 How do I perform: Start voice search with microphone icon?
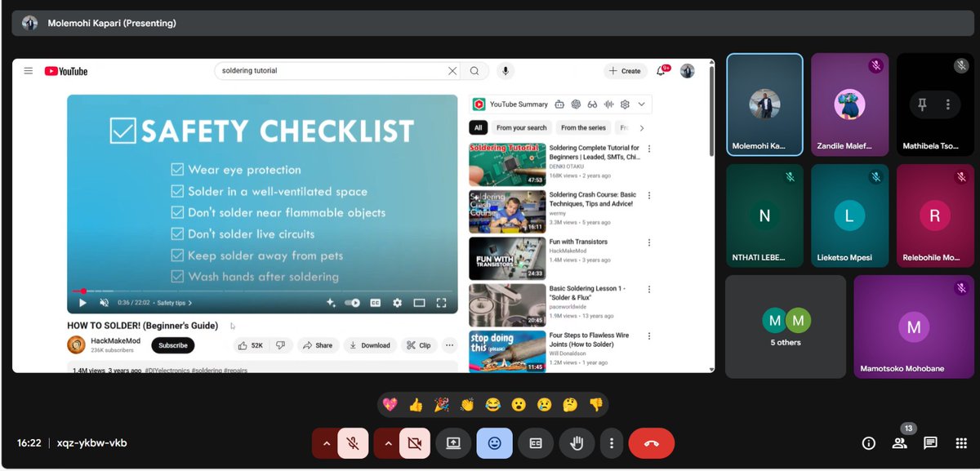click(x=506, y=71)
